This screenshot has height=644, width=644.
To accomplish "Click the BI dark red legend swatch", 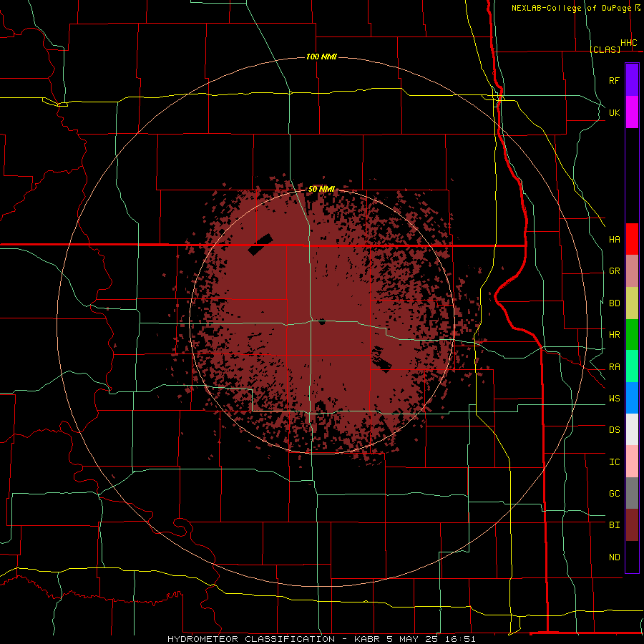I will point(632,525).
